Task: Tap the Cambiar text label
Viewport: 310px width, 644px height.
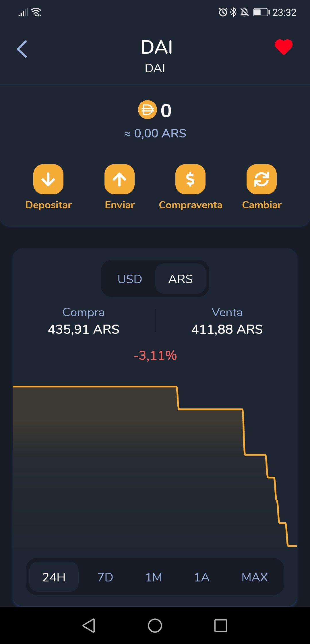Action: (262, 205)
